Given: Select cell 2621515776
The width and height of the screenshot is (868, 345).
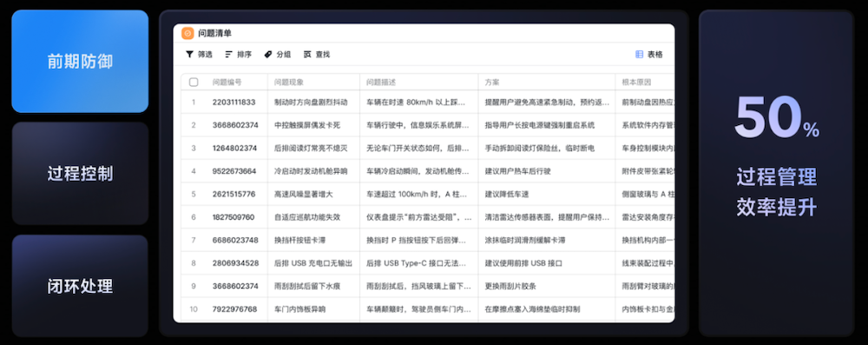Looking at the screenshot, I should [x=233, y=194].
